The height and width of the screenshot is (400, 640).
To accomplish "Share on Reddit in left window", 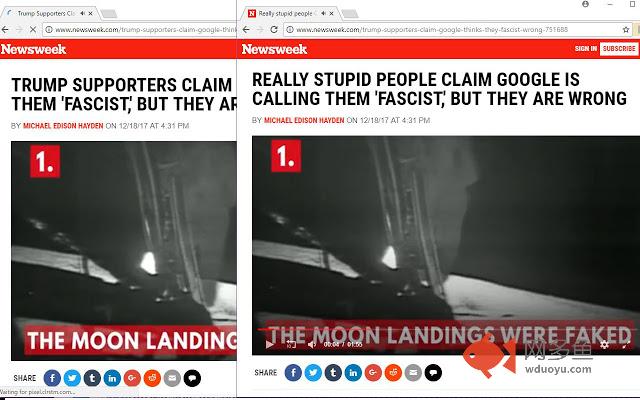I will [152, 378].
